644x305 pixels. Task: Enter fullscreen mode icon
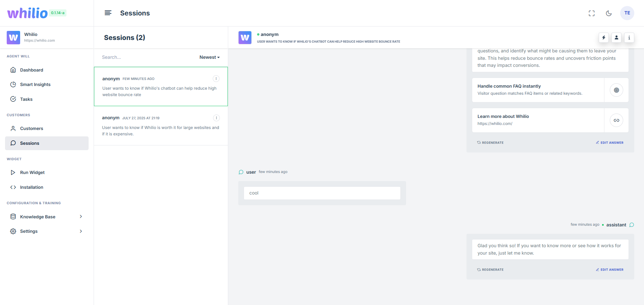tap(592, 13)
